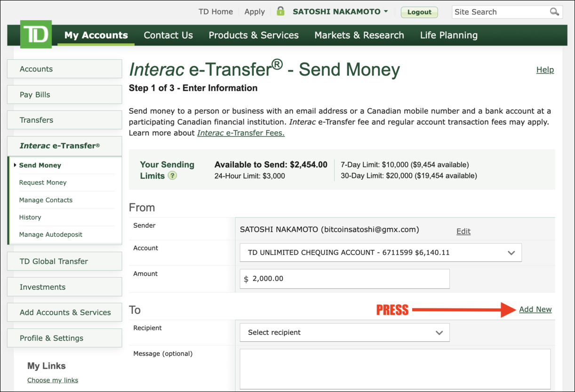Screen dimensions: 575x392
Task: Follow the TD Home link
Action: tap(216, 12)
